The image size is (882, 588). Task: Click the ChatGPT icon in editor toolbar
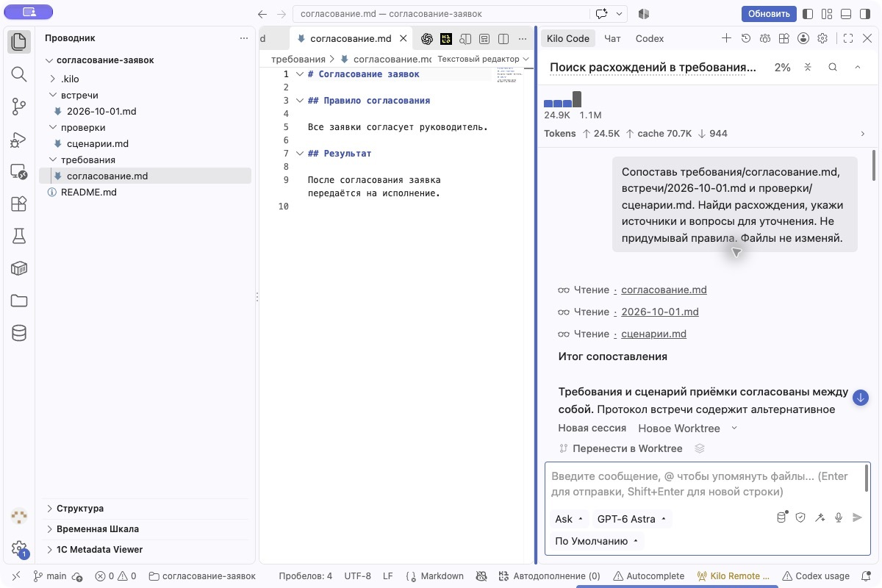pyautogui.click(x=427, y=39)
